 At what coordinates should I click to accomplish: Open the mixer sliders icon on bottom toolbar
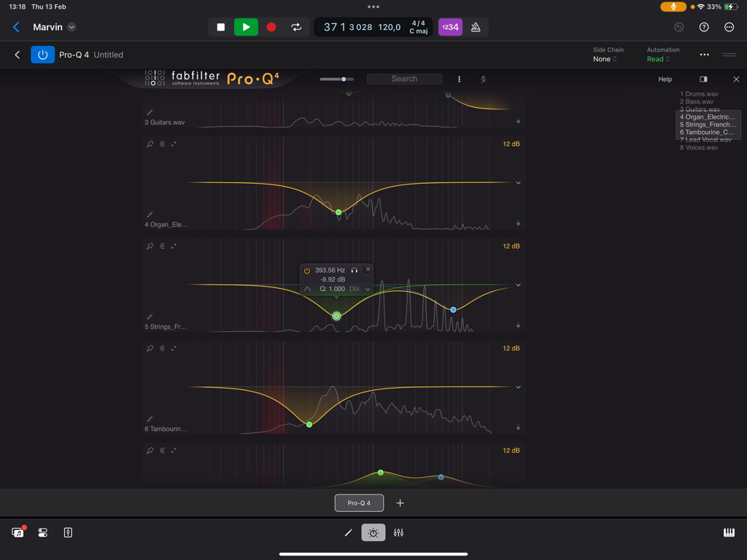click(398, 532)
